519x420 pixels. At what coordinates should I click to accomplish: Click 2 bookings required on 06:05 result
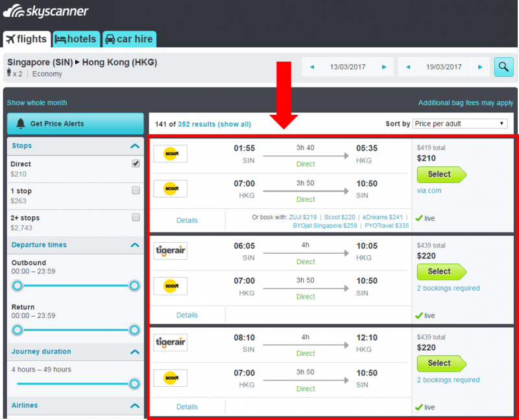(x=448, y=288)
